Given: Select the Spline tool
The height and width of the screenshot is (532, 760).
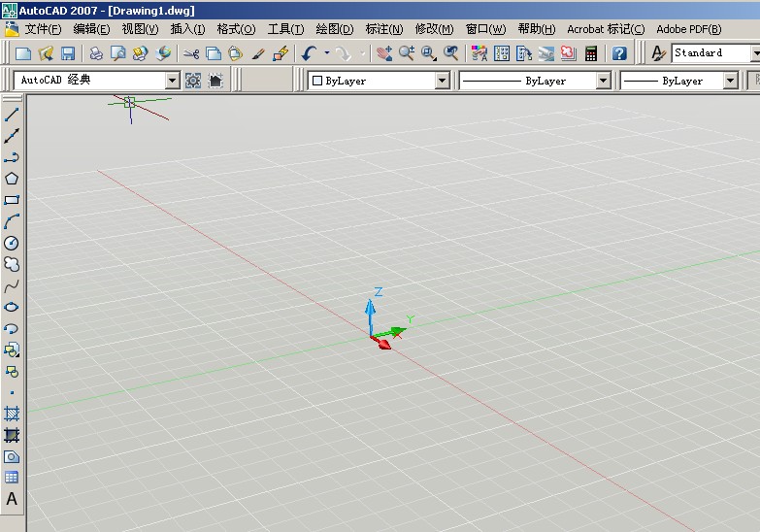Looking at the screenshot, I should 12,285.
